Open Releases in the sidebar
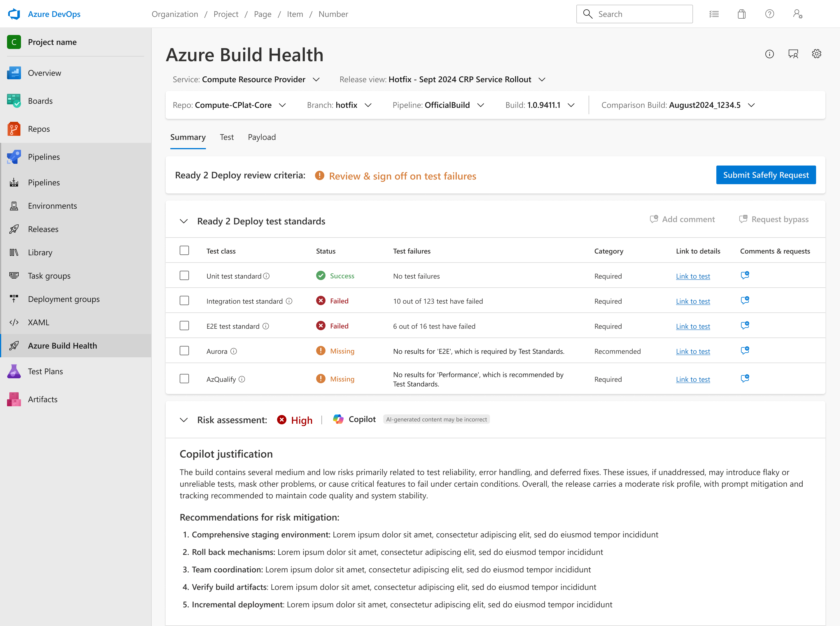Screen dimensions: 840x626 76,229
